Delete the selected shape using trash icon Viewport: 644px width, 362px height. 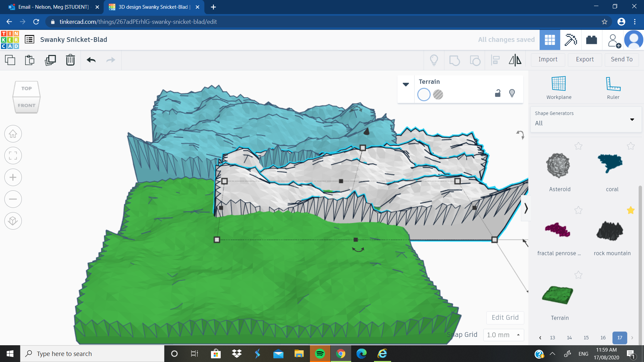tap(70, 60)
